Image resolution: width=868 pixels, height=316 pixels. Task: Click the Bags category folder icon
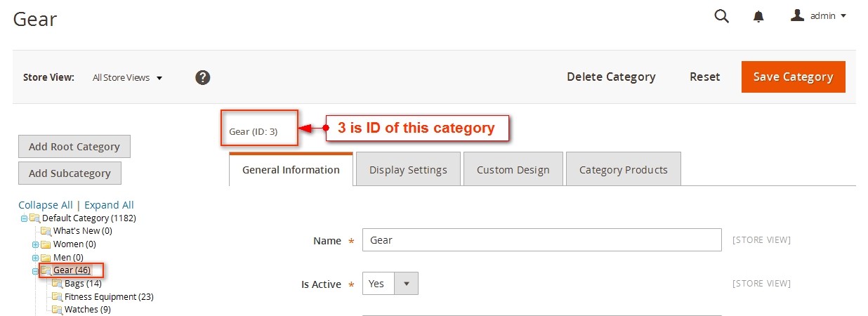click(x=57, y=284)
